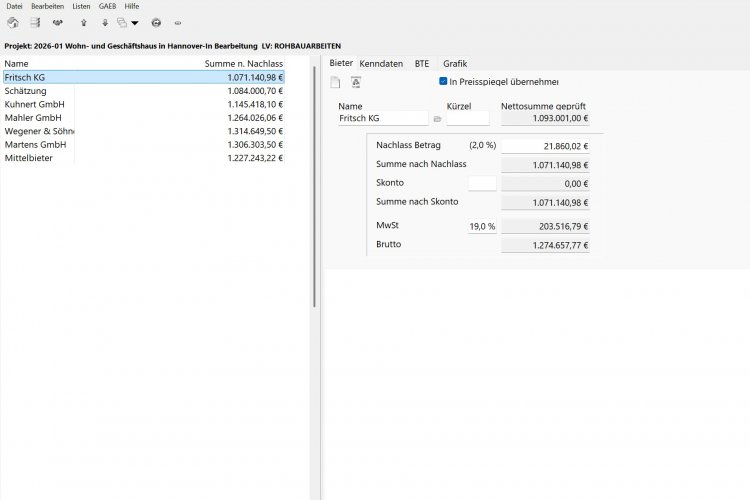Image resolution: width=750 pixels, height=500 pixels.
Task: Click the recycle page icon under Bieter tab
Action: (356, 82)
